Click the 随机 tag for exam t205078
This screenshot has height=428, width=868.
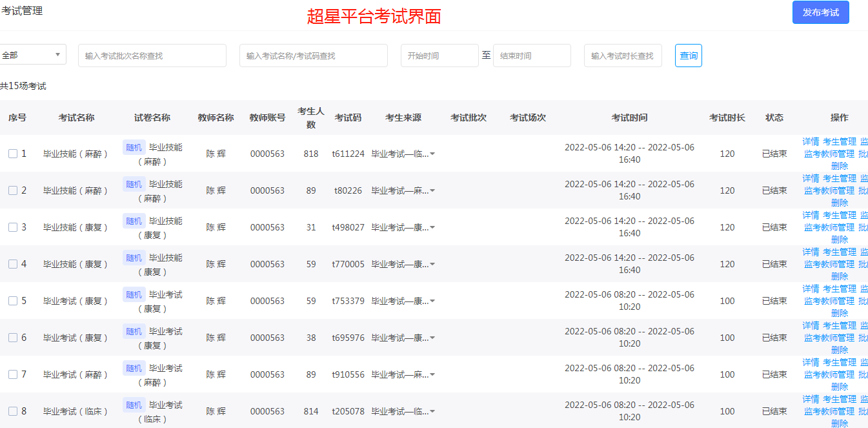(x=134, y=405)
